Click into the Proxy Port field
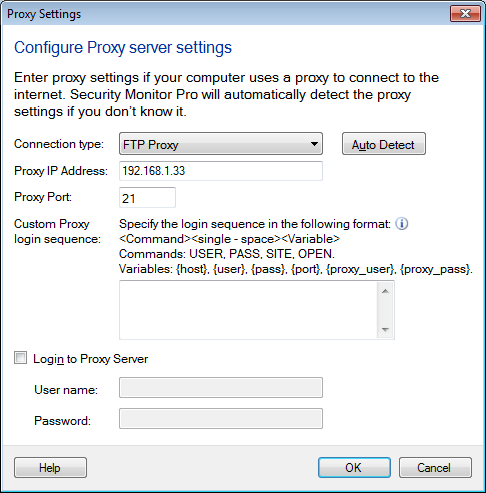 coord(147,198)
